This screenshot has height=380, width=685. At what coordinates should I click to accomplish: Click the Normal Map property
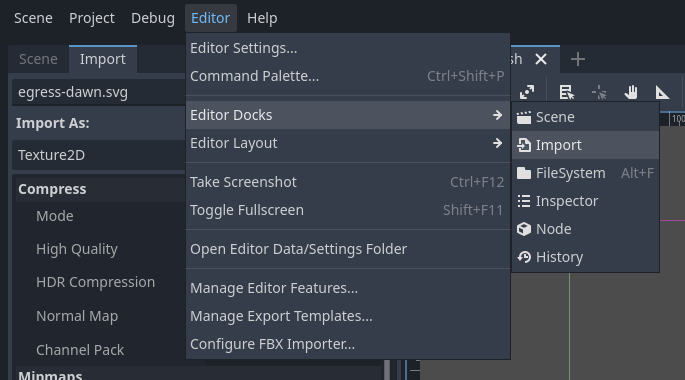pos(77,316)
